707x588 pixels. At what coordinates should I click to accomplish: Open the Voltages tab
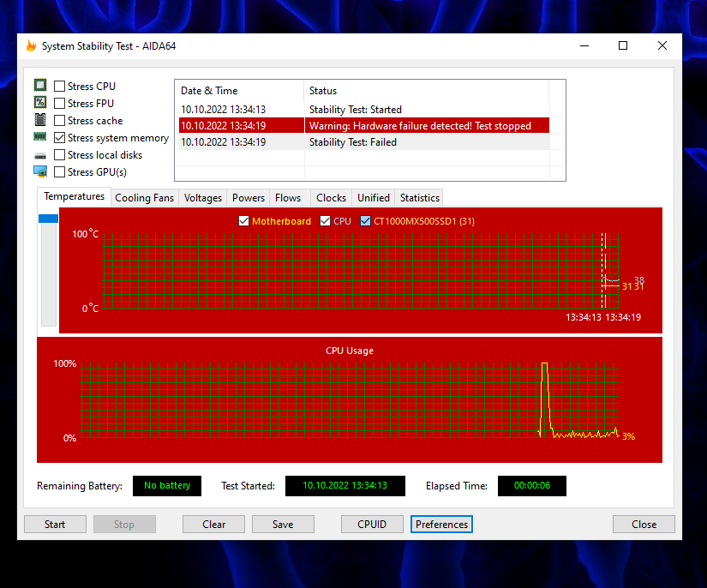pyautogui.click(x=203, y=198)
